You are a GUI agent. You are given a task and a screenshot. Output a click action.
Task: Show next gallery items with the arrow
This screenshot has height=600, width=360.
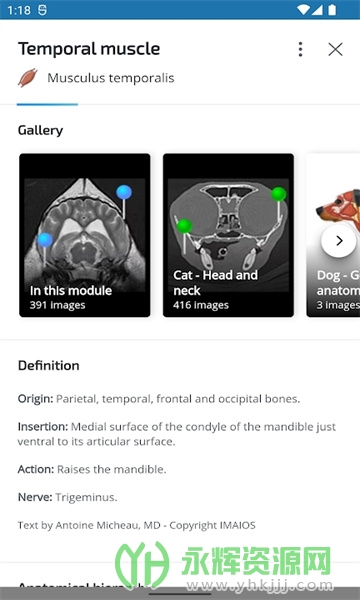coord(339,241)
